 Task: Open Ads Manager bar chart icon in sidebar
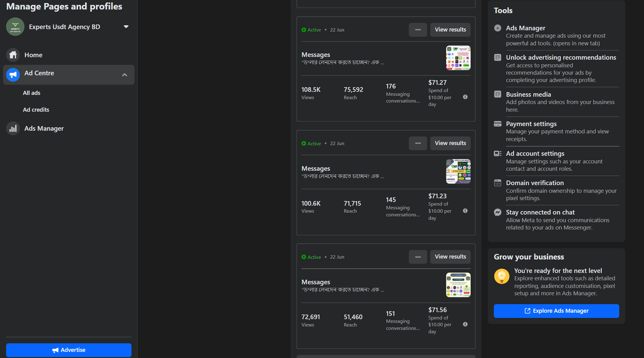coord(13,129)
